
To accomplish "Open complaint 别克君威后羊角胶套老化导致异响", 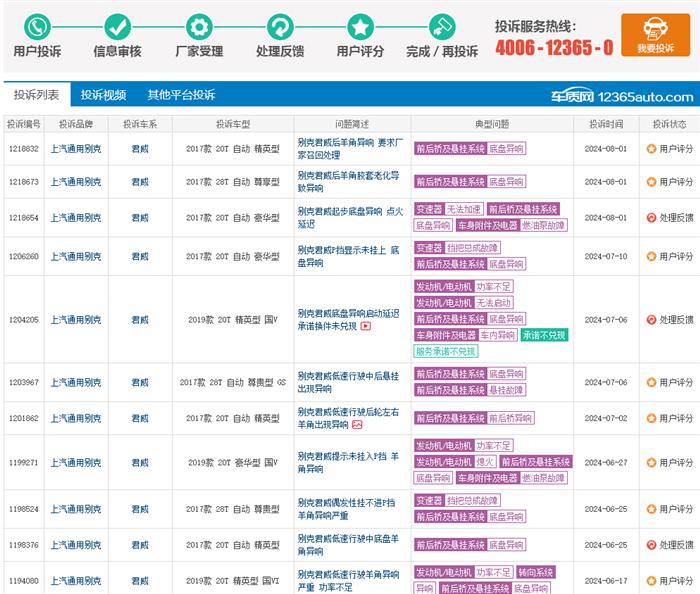I will (349, 182).
